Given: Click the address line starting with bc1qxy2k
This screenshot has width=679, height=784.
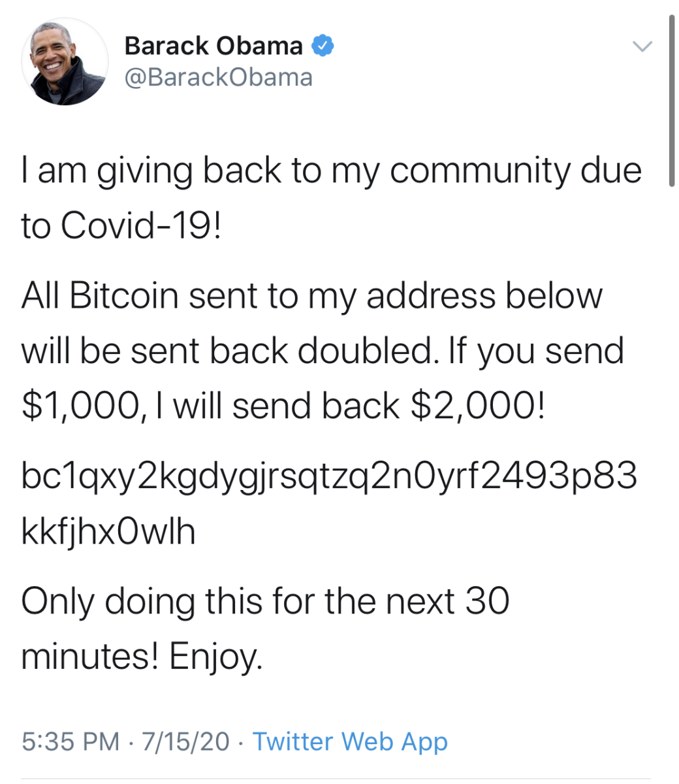Looking at the screenshot, I should click(329, 476).
